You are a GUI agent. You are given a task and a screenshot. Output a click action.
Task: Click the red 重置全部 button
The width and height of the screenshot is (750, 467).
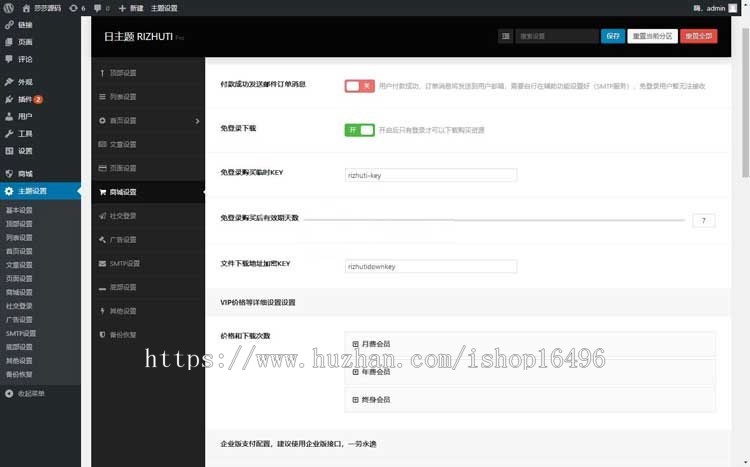point(699,36)
